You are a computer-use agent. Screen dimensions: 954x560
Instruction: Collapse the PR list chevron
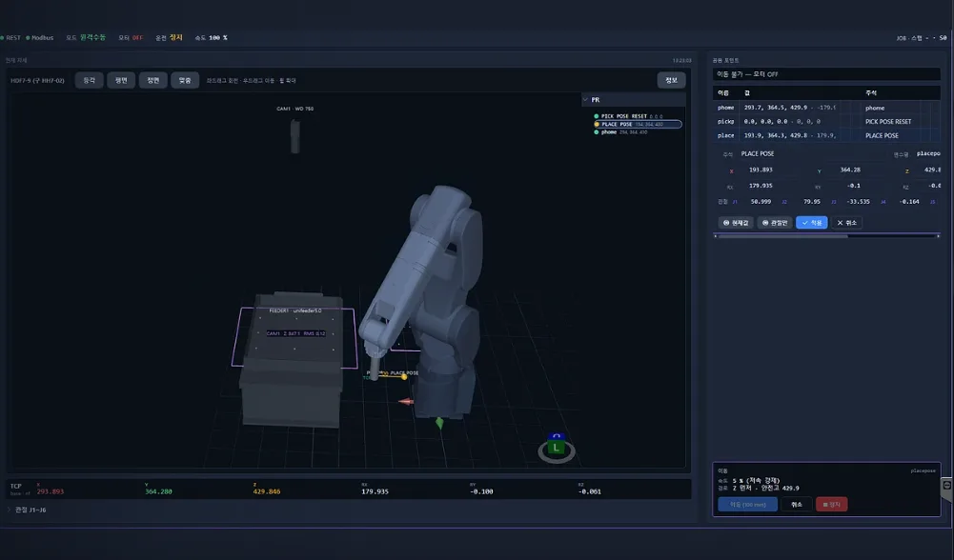tap(586, 100)
